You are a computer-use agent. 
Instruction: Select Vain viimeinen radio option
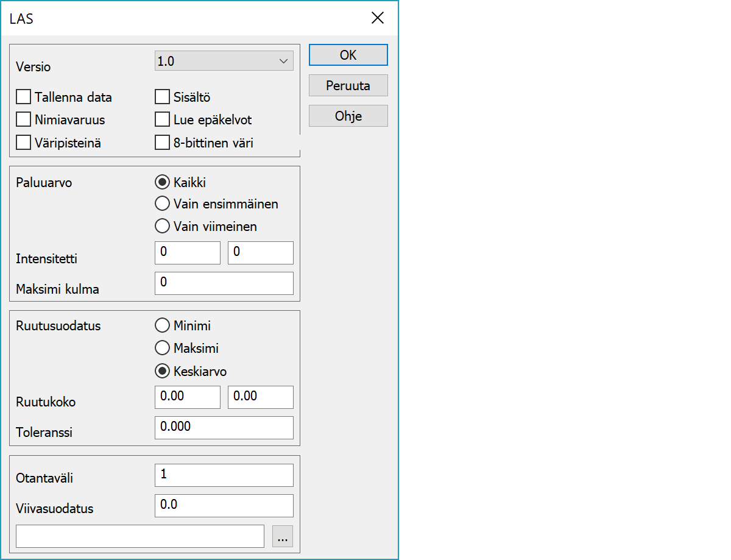[x=163, y=226]
